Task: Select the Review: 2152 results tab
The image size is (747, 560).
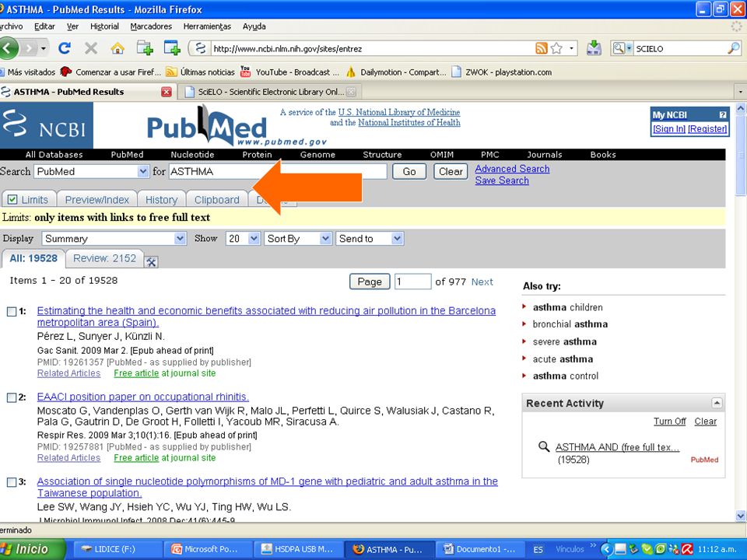Action: [x=104, y=258]
